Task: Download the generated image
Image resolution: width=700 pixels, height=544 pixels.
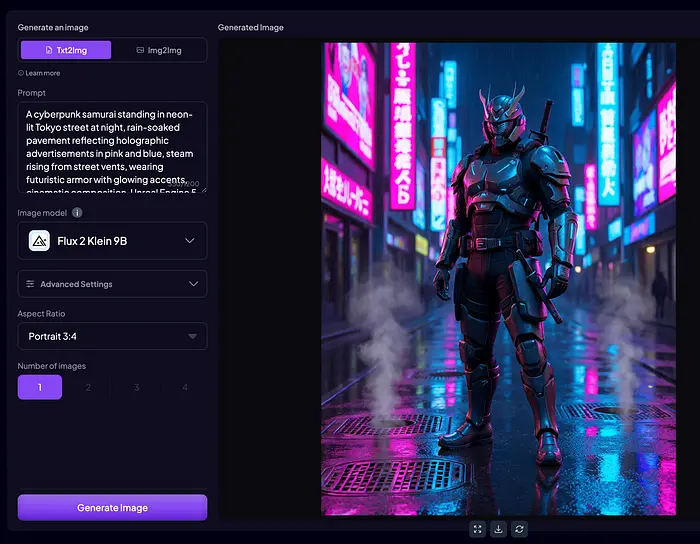Action: tap(499, 529)
